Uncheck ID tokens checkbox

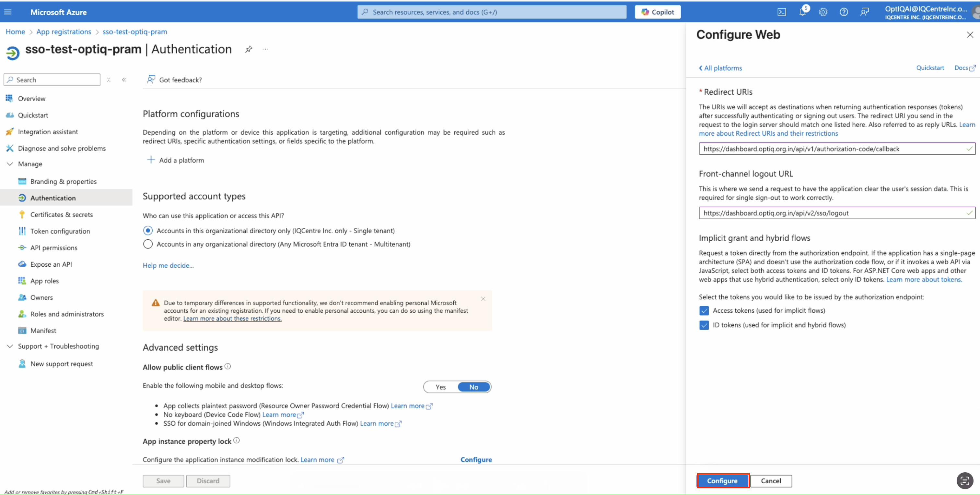pyautogui.click(x=704, y=325)
